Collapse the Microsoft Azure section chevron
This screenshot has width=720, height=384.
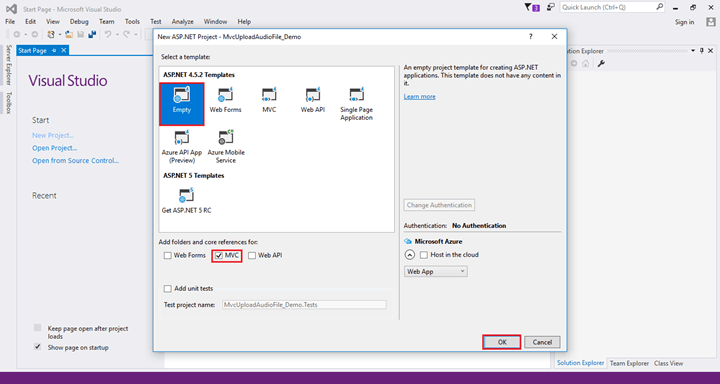[410, 254]
